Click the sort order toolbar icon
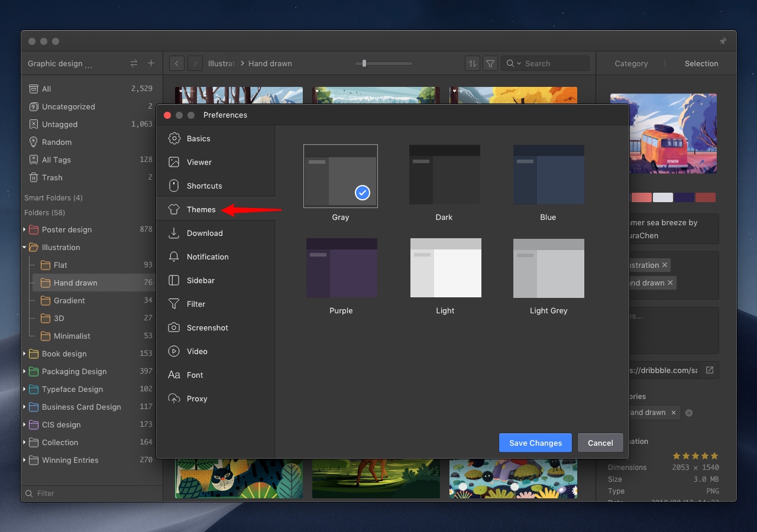 tap(472, 63)
